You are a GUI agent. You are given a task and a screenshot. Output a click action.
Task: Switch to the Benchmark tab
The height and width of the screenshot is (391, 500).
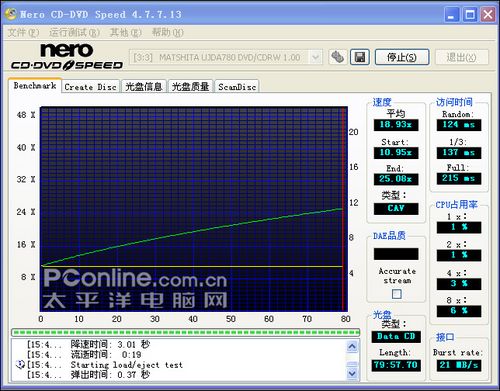pos(35,86)
